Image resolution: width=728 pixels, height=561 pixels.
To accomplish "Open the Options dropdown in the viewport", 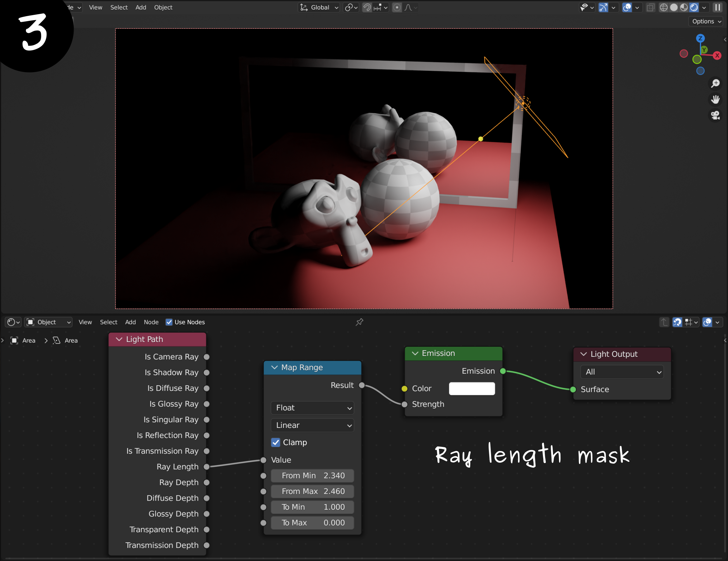I will click(706, 21).
